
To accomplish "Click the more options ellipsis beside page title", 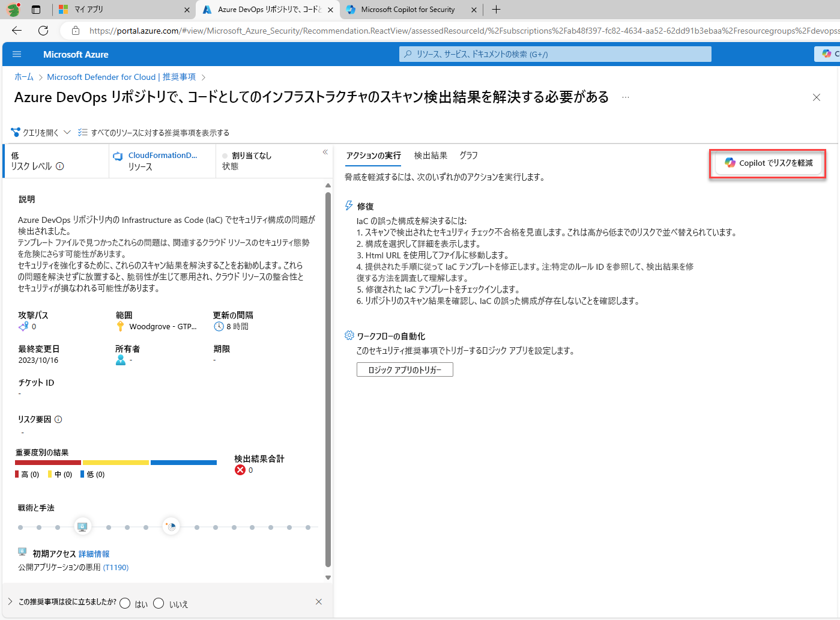I will (x=626, y=97).
